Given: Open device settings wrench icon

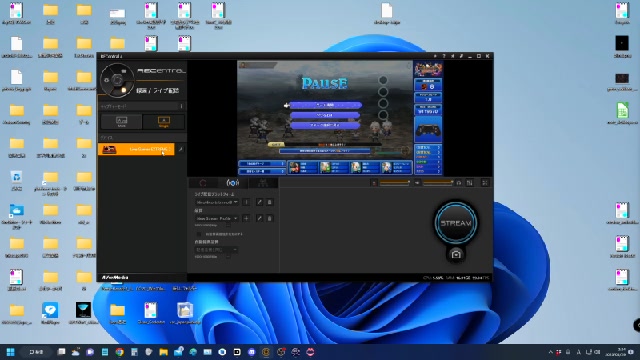Looking at the screenshot, I should point(181,149).
